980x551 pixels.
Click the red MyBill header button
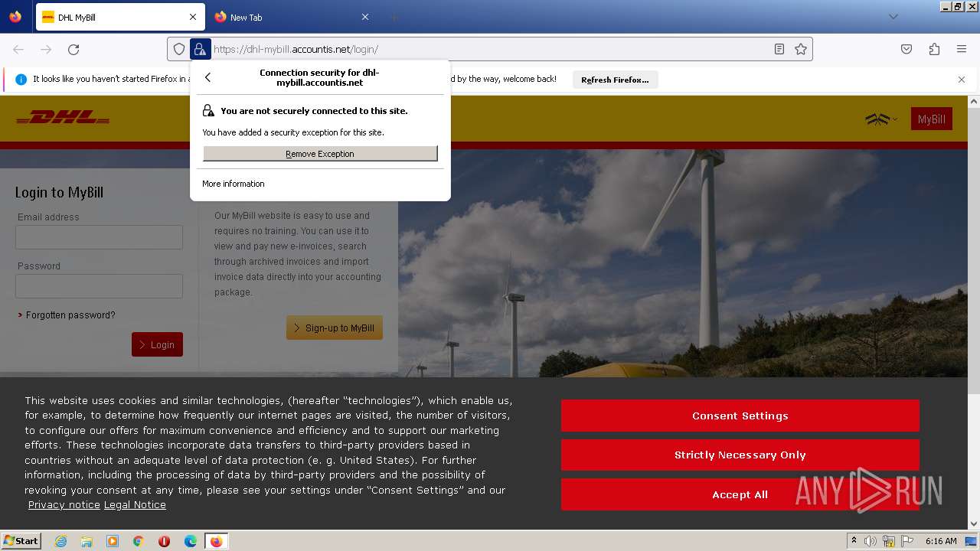931,119
